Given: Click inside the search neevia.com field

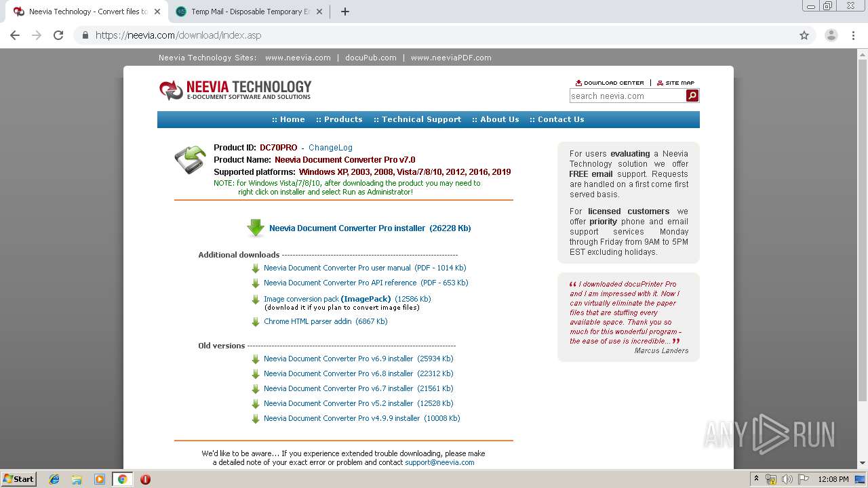Looking at the screenshot, I should (627, 96).
